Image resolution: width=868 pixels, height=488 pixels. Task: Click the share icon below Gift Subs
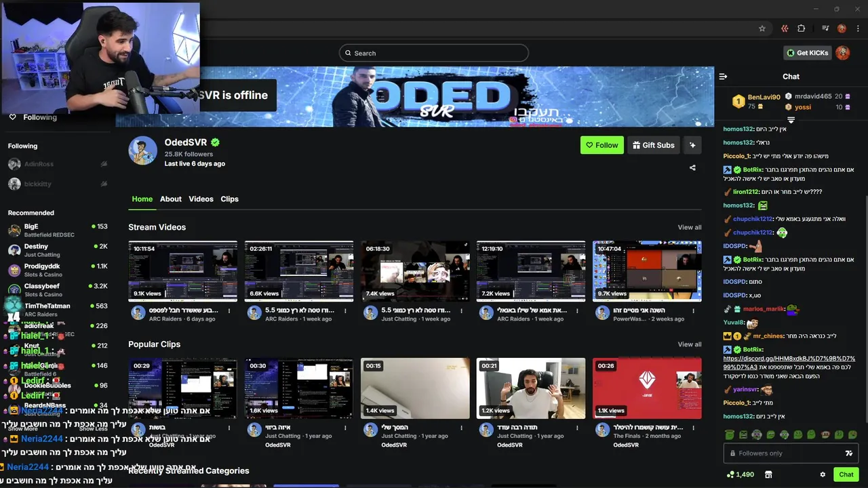(x=692, y=167)
